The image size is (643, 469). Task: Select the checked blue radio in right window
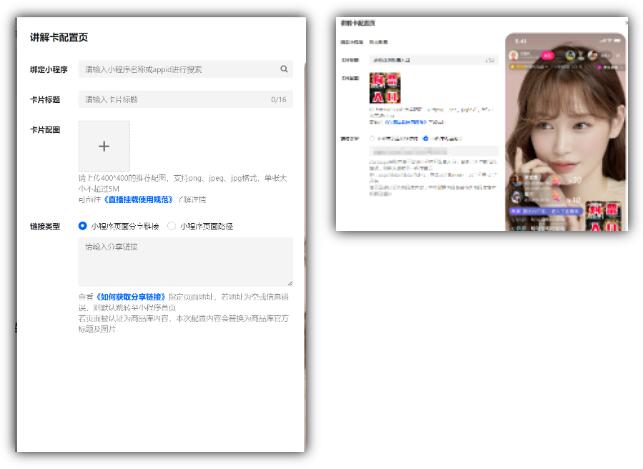[426, 139]
